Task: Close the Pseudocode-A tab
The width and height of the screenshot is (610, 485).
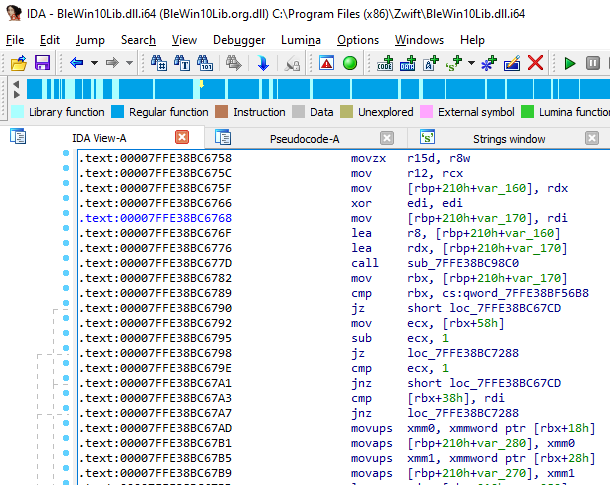Action: coord(387,138)
